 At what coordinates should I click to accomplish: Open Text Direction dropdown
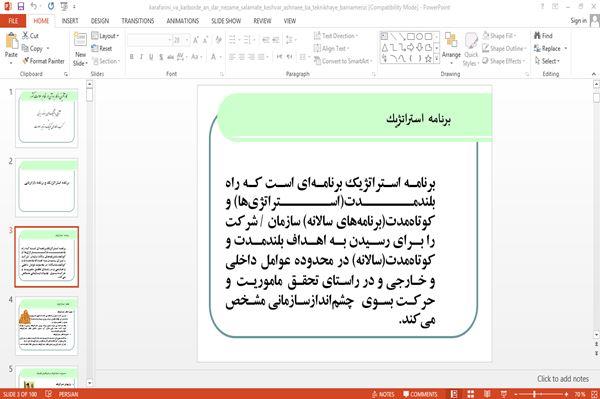pyautogui.click(x=336, y=36)
